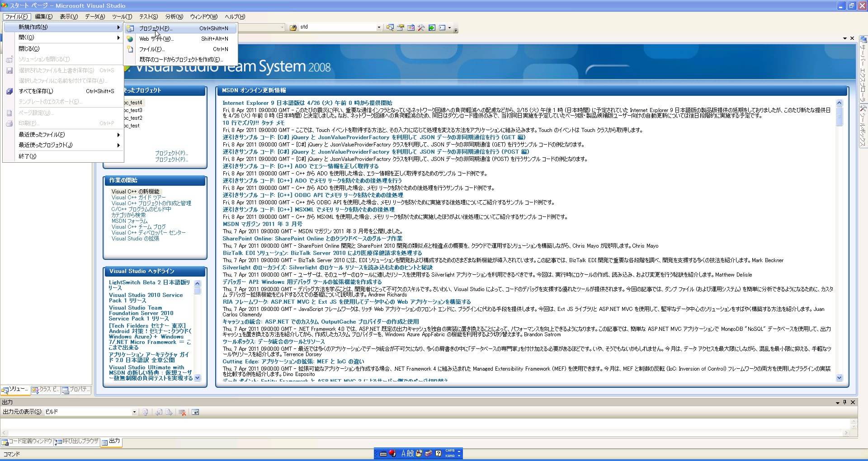Switch to クラス ビュー tab
The height and width of the screenshot is (461, 868).
(x=46, y=390)
